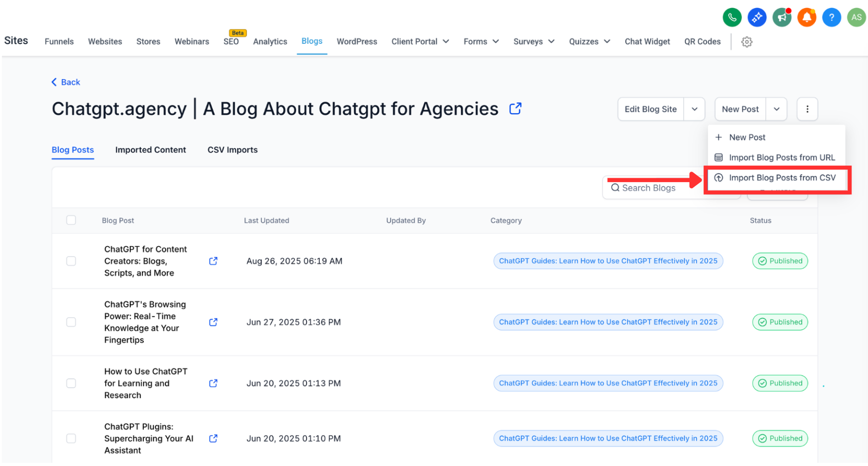Open external link for How to Use ChatGPT post
Viewport: 868px width, 466px height.
tap(213, 383)
